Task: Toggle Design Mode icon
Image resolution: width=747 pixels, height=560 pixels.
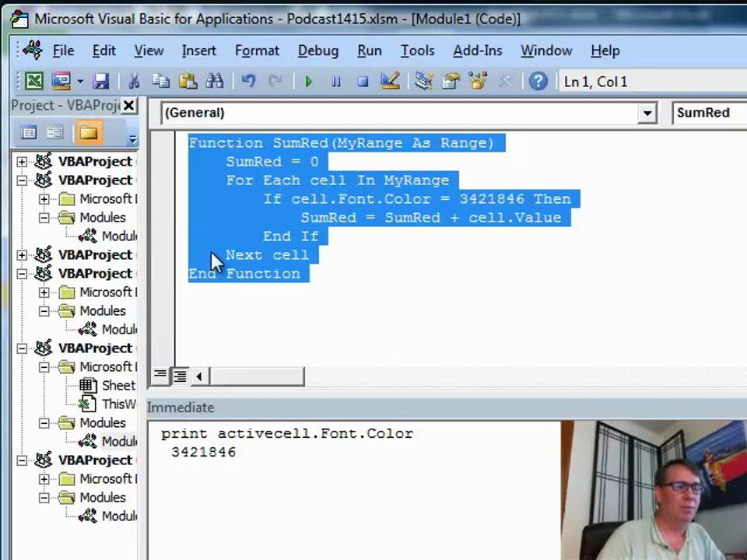Action: [390, 81]
